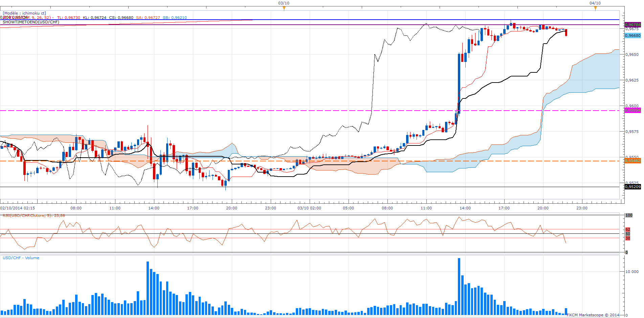Click the orange 0,95462 price level label
Screen dimensions: 644x318
point(632,161)
